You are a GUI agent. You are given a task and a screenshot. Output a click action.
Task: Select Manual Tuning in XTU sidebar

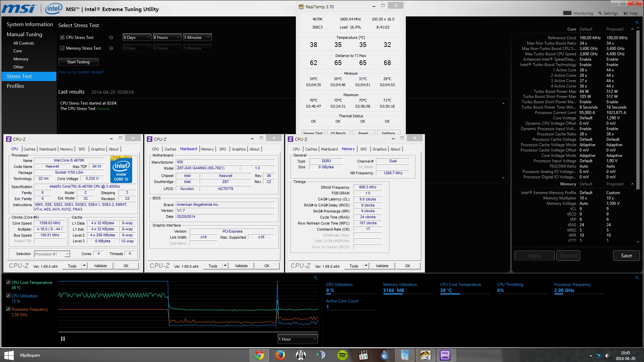[24, 35]
